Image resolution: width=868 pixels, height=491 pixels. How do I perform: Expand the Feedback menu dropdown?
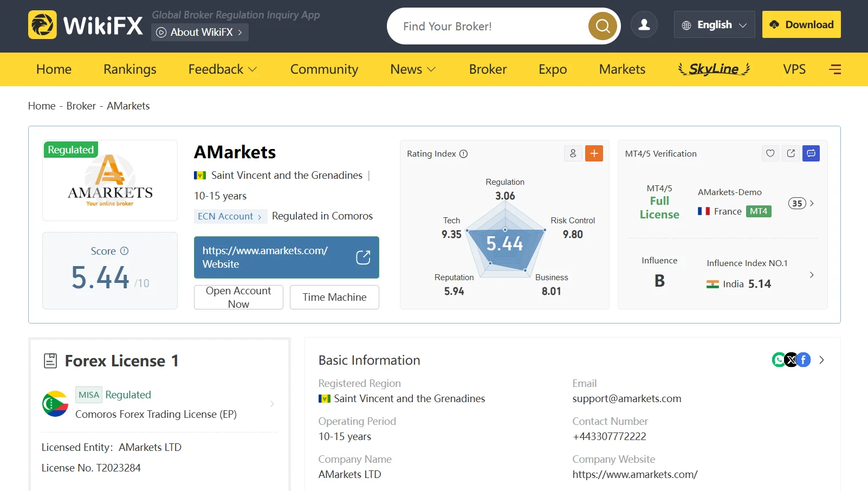point(223,69)
